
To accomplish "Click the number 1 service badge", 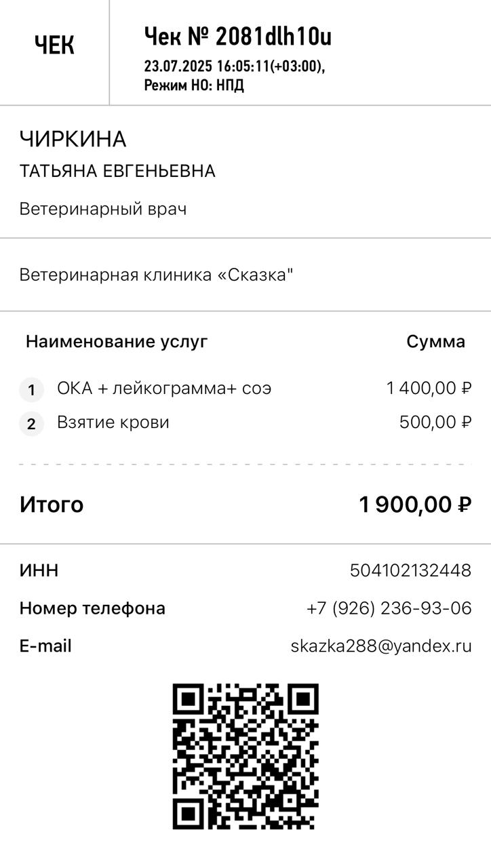I will tap(31, 391).
